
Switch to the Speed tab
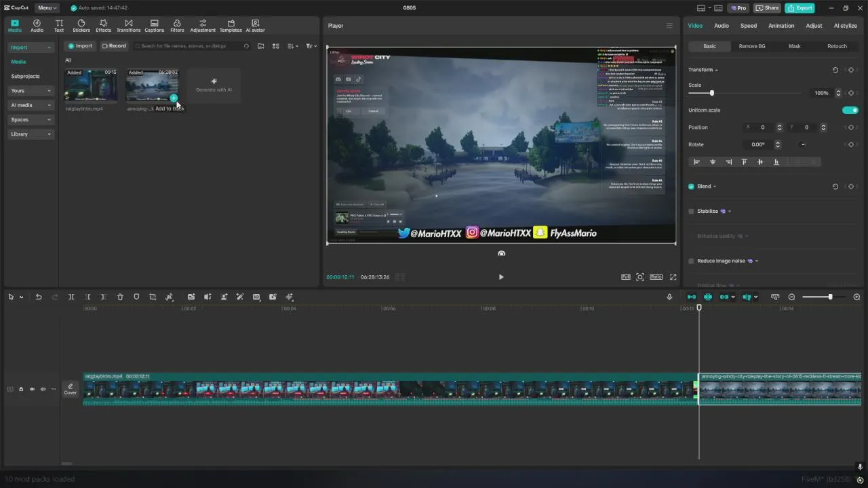[x=749, y=26]
